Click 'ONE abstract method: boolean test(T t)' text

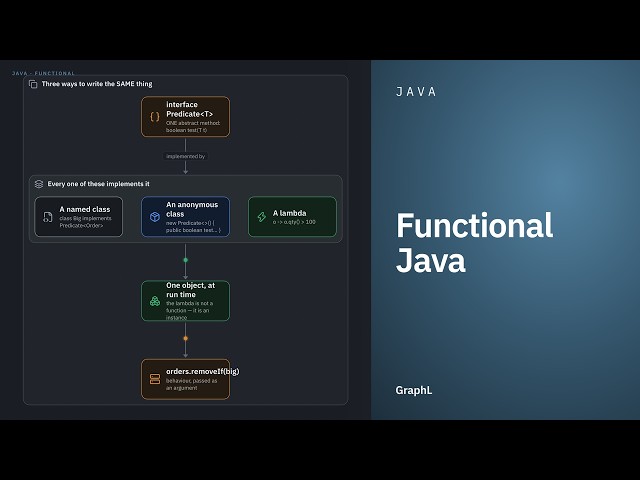coord(193,127)
